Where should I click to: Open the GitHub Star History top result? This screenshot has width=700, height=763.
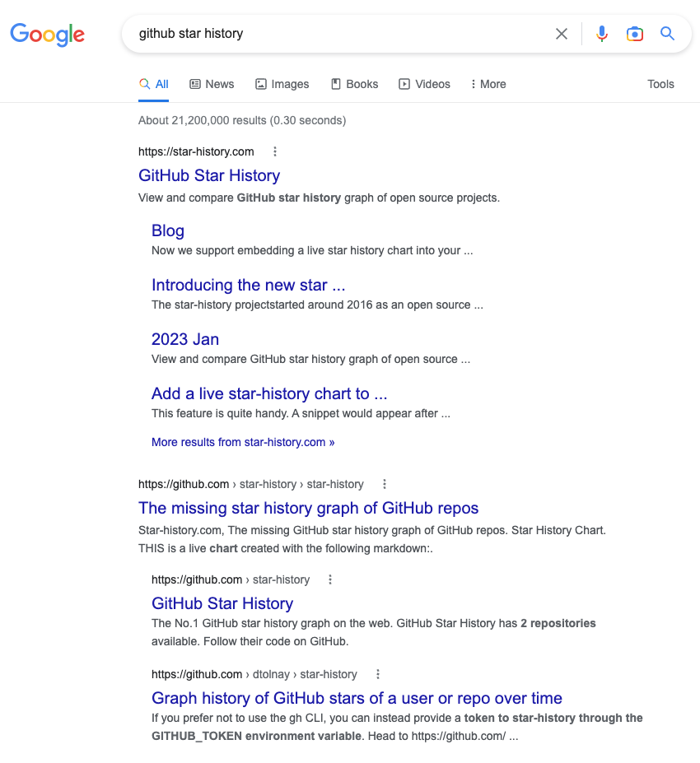pos(209,175)
